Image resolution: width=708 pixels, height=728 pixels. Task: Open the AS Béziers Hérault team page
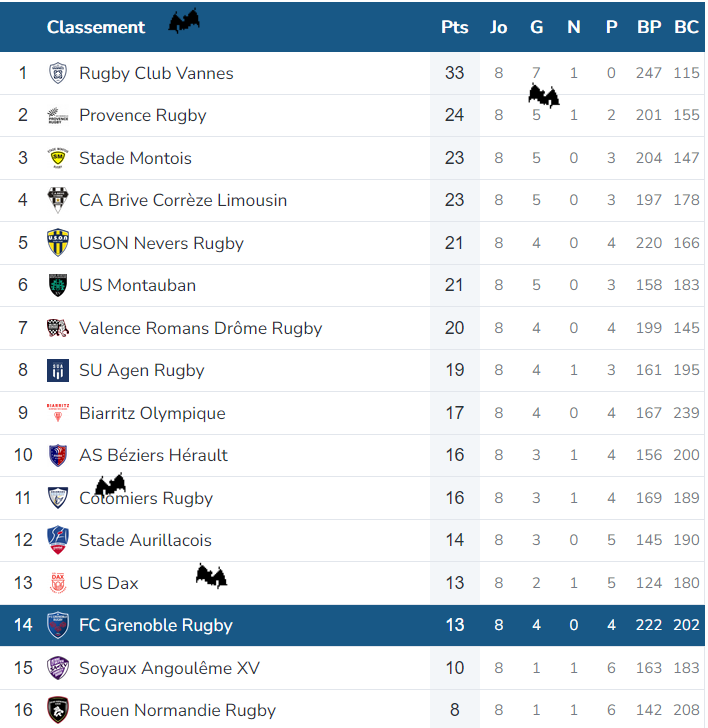[153, 455]
